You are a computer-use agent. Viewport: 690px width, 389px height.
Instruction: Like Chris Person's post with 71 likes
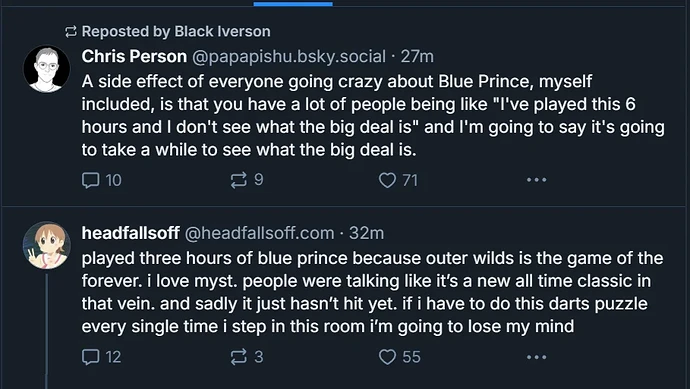398,180
